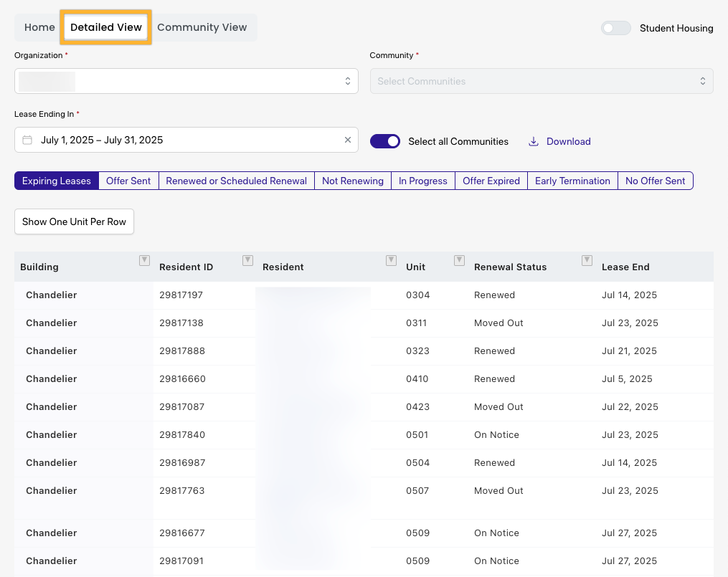Open the Organization dropdown
Image resolution: width=728 pixels, height=577 pixels.
(186, 81)
